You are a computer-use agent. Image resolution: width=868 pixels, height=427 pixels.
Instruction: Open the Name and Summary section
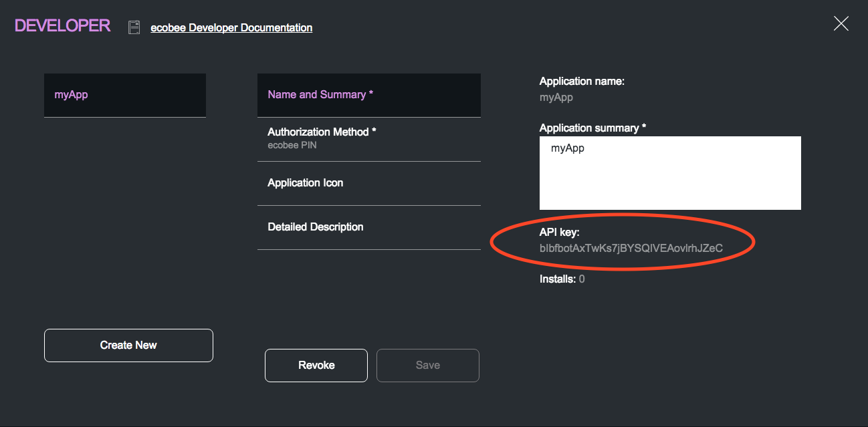pos(369,95)
